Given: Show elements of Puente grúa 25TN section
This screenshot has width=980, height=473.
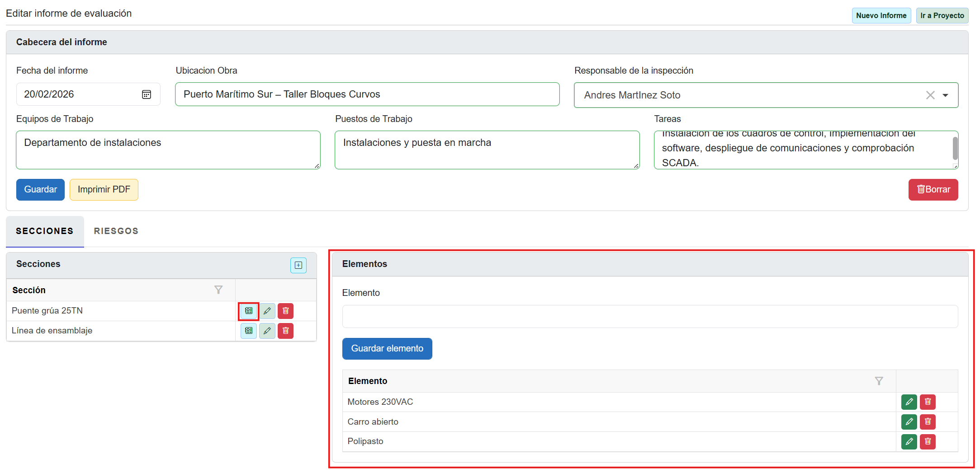Looking at the screenshot, I should pyautogui.click(x=249, y=311).
